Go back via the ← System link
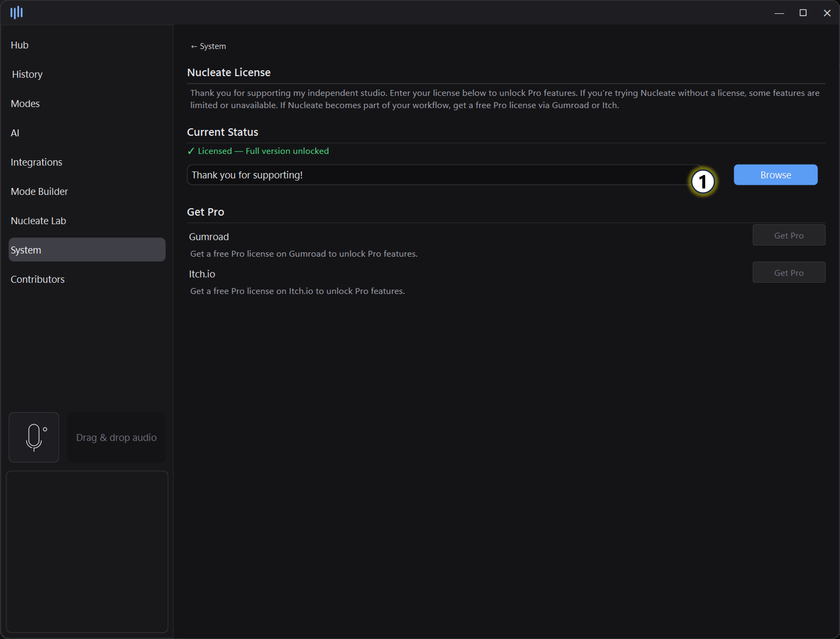Screen dimensions: 840x639 (208, 46)
